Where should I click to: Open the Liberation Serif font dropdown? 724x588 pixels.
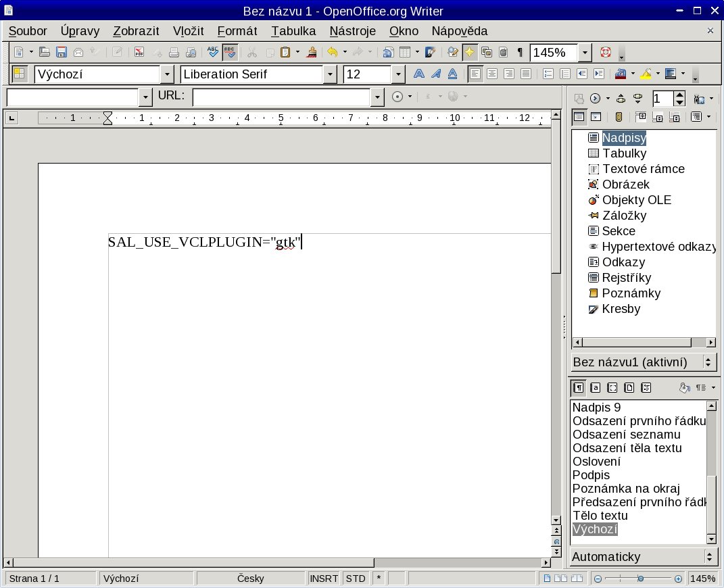tap(330, 74)
